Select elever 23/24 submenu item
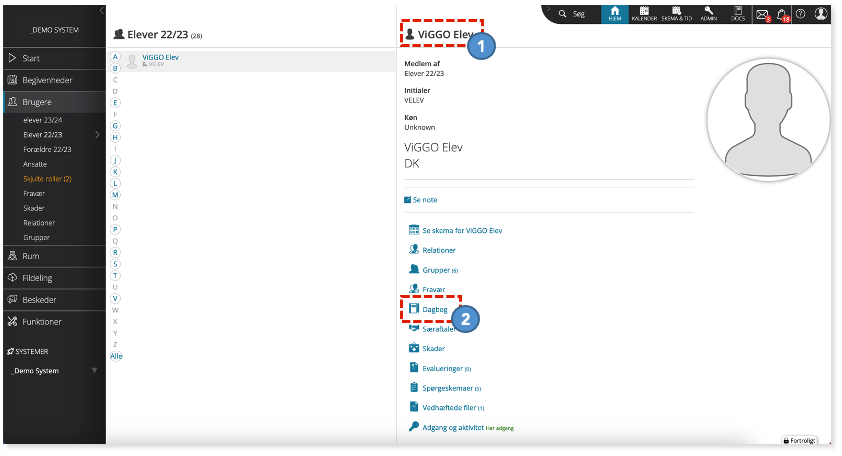This screenshot has width=842, height=456. pyautogui.click(x=43, y=120)
